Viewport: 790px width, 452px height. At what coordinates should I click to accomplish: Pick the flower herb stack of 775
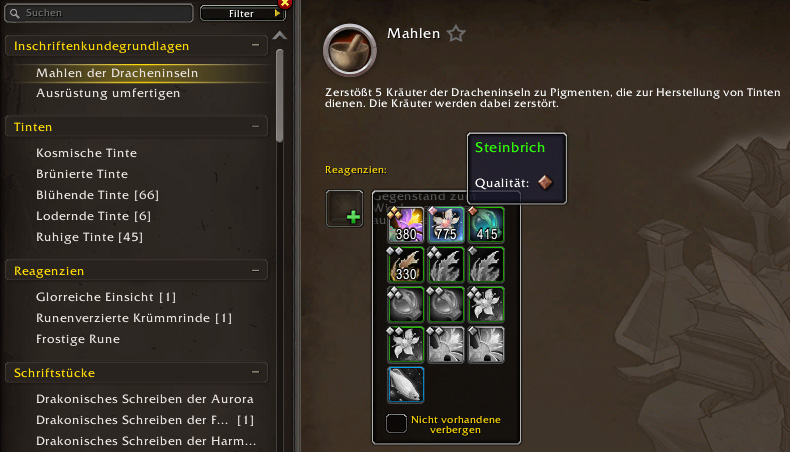tap(446, 225)
